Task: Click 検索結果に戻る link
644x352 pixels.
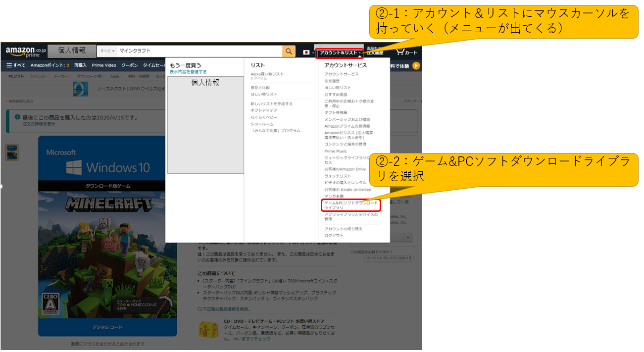Action: click(21, 101)
